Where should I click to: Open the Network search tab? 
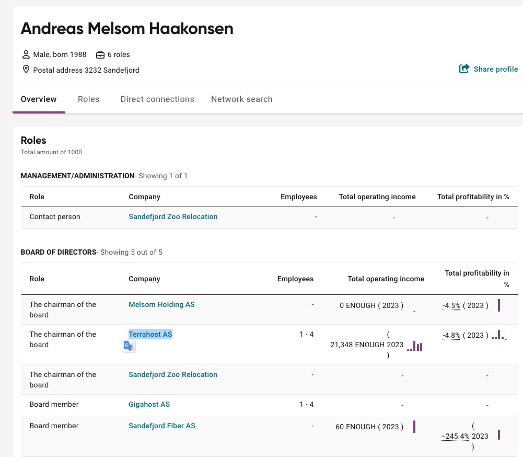coord(241,99)
